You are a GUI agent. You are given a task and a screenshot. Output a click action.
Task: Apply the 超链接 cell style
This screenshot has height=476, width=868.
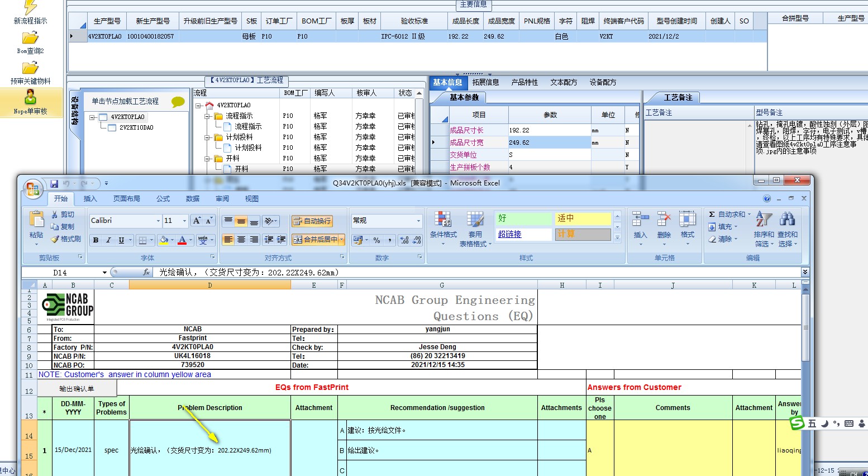524,234
